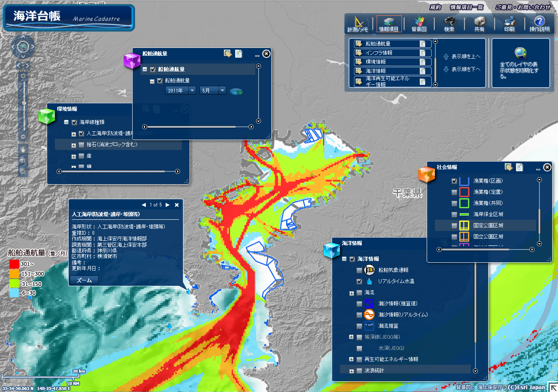The width and height of the screenshot is (558, 392).
Task: Uncheck the リアルタイム水温 layer
Action: click(359, 281)
